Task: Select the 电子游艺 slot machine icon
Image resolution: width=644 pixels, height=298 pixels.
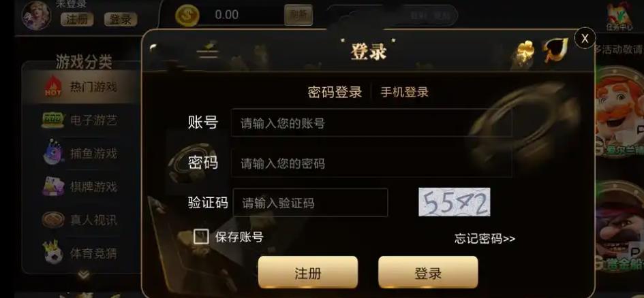Action: coord(53,120)
